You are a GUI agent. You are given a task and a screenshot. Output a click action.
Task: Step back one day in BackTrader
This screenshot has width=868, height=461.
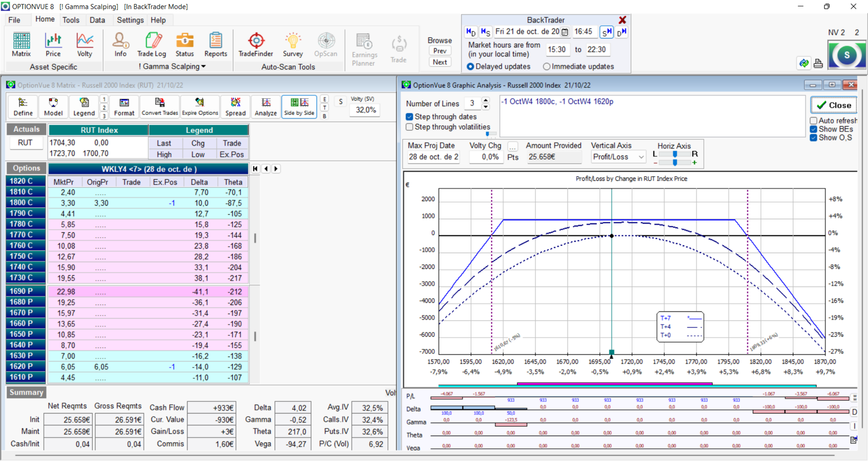tap(471, 32)
